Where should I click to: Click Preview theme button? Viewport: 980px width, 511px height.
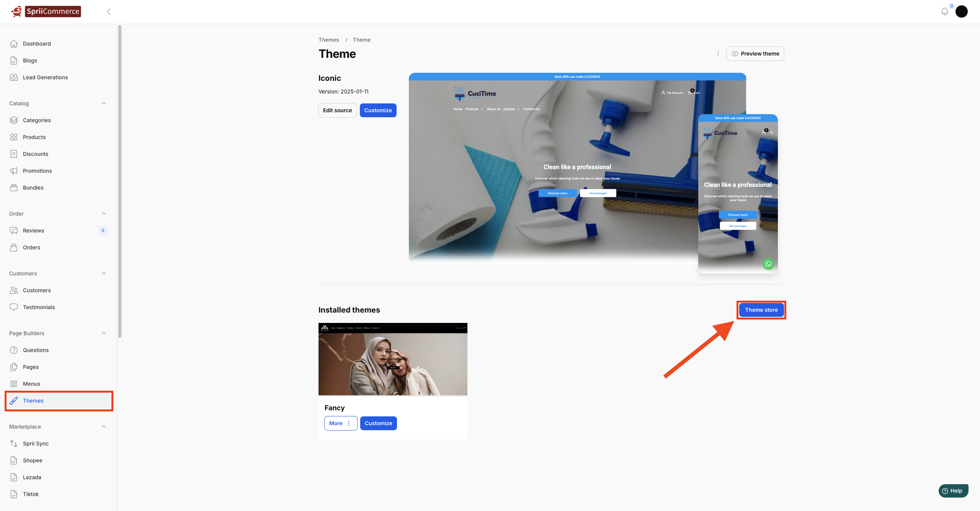pyautogui.click(x=755, y=54)
